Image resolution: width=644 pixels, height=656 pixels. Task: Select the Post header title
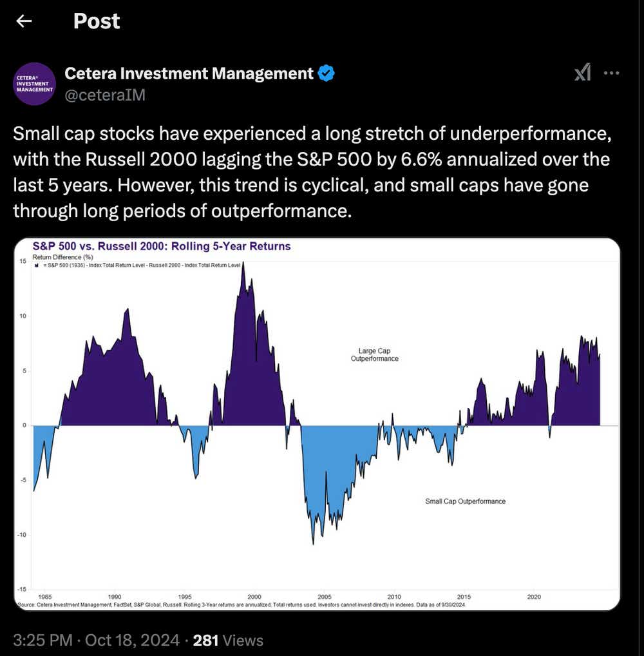pos(95,21)
